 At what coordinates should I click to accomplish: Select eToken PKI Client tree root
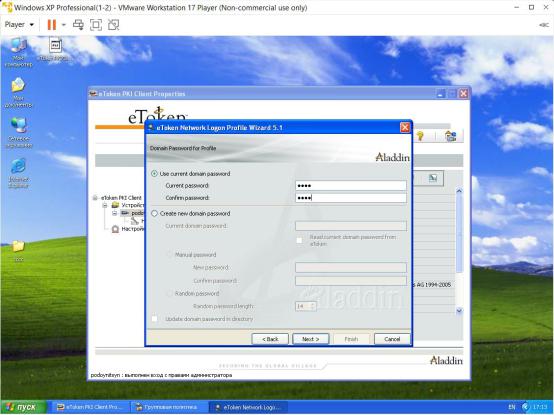coord(121,198)
